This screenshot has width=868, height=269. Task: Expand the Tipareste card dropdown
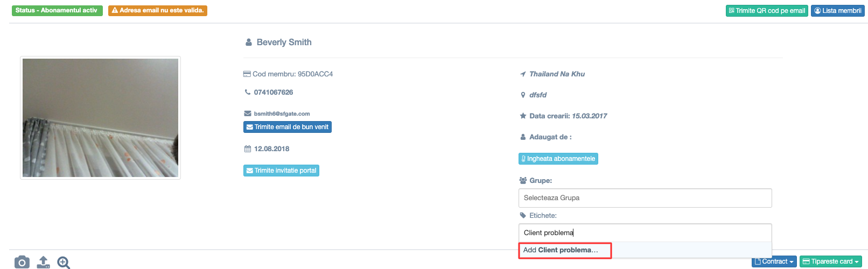coord(831,261)
